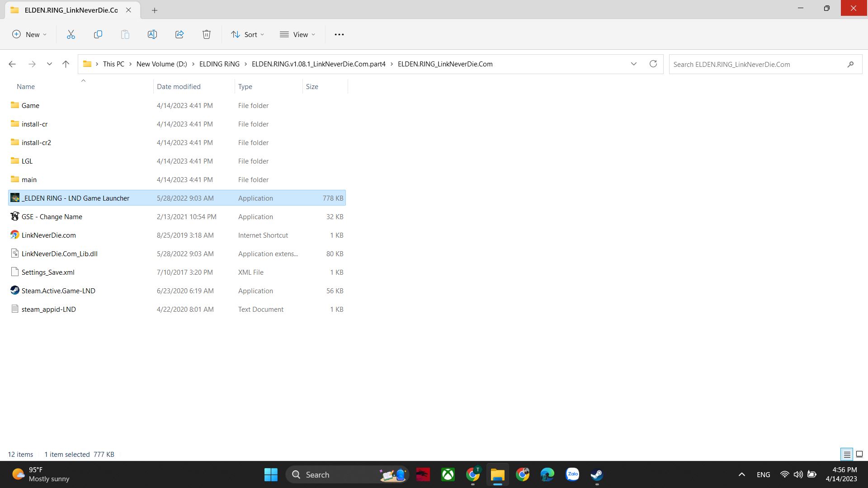868x488 pixels.
Task: Click the Cut scissors icon
Action: coord(71,34)
